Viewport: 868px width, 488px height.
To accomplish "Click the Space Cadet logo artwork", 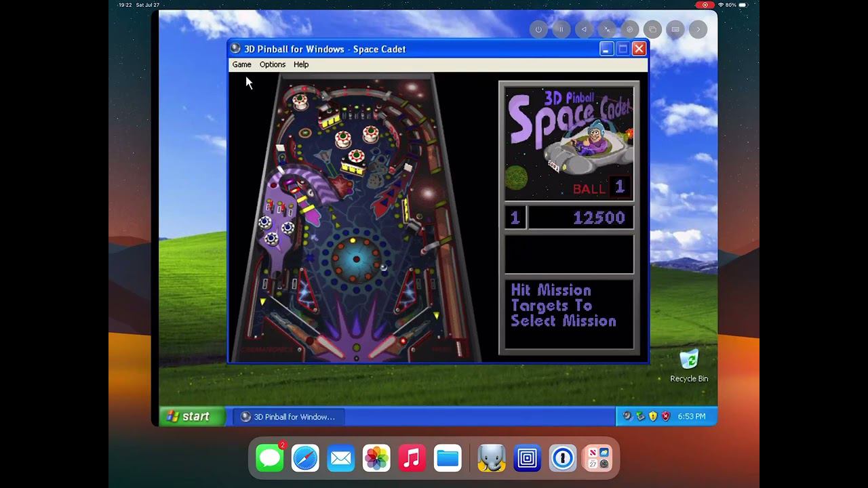I will pos(569,143).
